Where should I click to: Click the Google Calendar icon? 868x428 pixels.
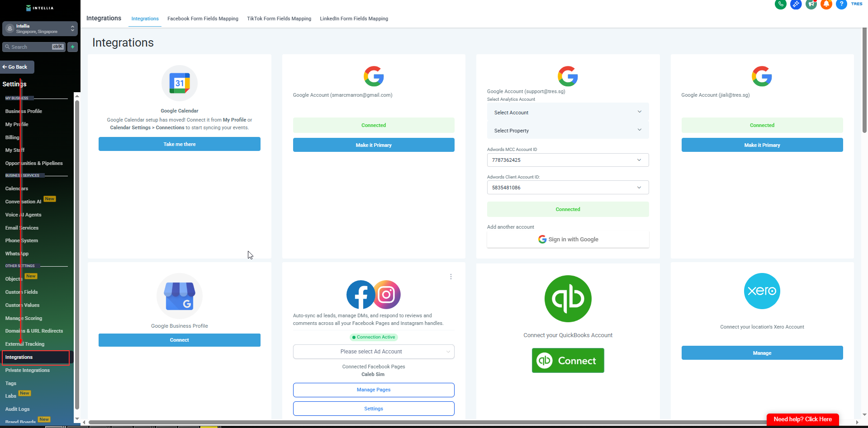(x=180, y=83)
